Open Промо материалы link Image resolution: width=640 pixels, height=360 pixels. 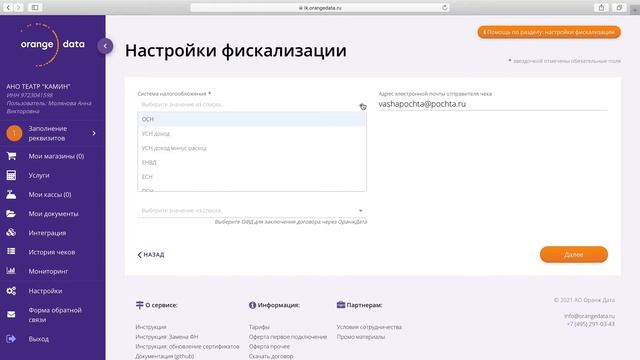[x=361, y=337]
